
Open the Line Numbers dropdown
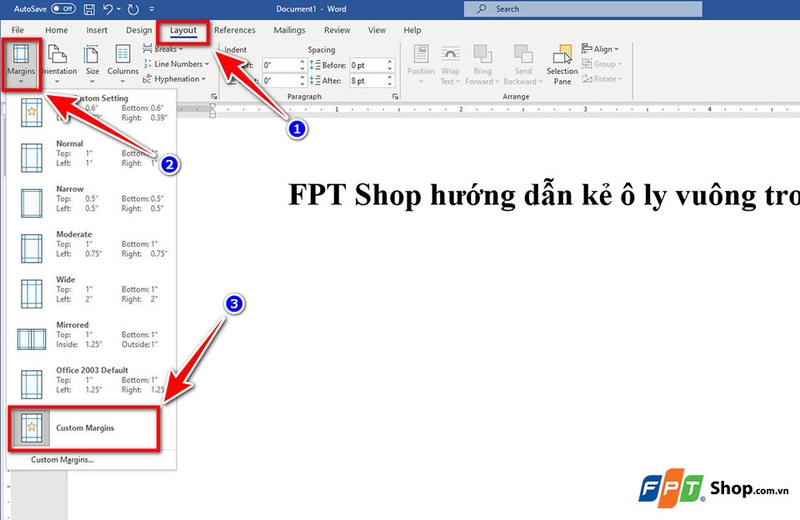point(176,64)
